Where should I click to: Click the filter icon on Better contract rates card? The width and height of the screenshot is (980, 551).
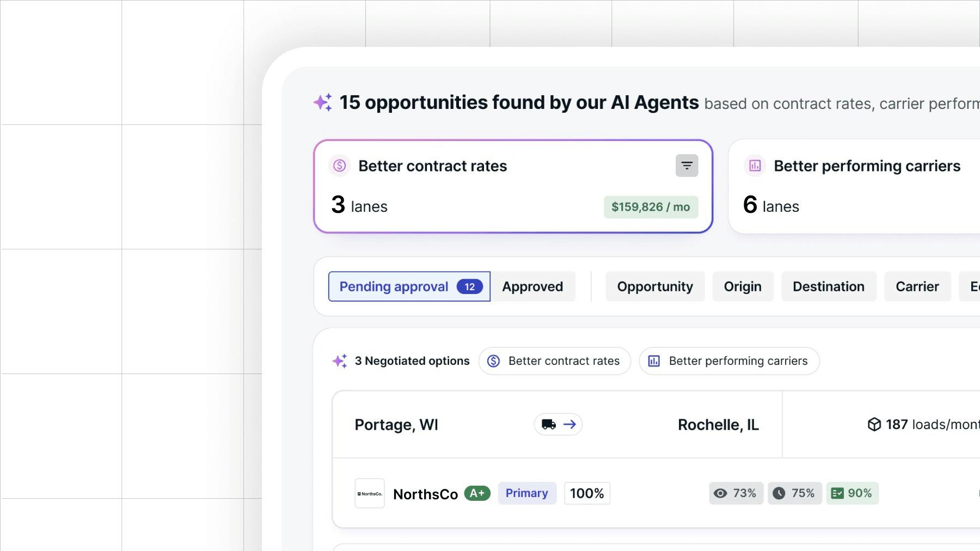tap(687, 166)
